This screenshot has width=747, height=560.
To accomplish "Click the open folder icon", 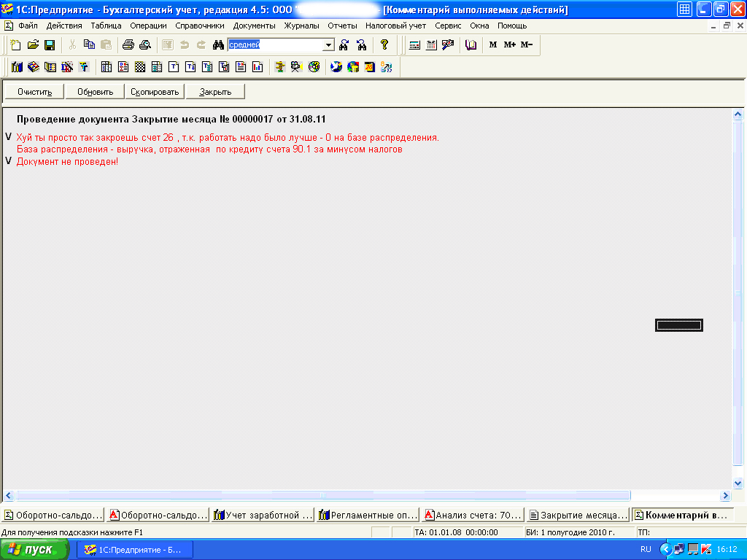I will coord(33,44).
